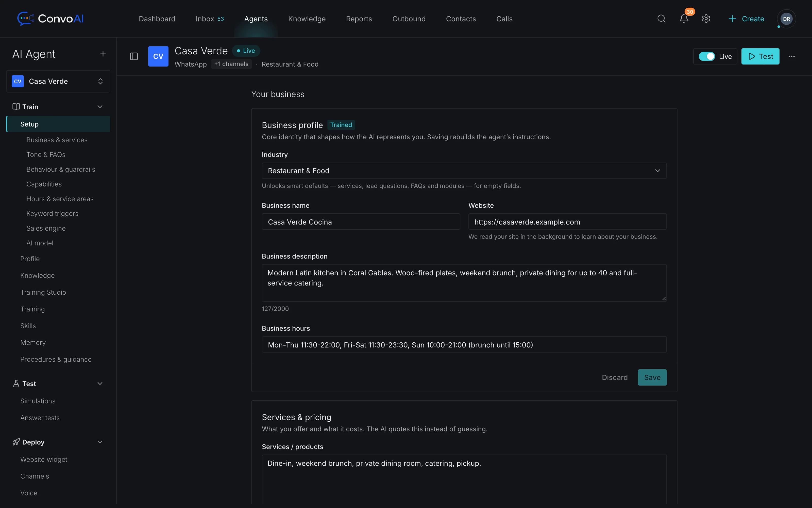Open the Casa Verde agent selector
Image resolution: width=812 pixels, height=508 pixels.
pos(58,81)
